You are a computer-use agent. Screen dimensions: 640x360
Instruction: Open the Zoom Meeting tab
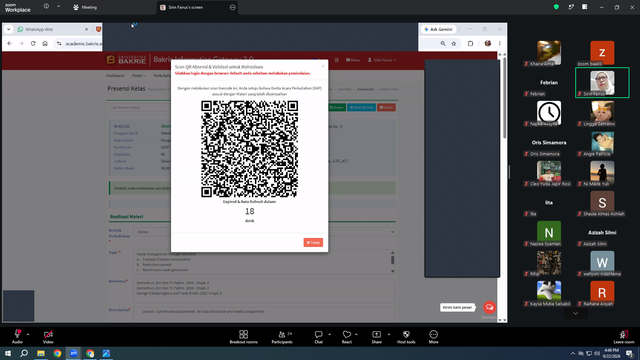[85, 7]
